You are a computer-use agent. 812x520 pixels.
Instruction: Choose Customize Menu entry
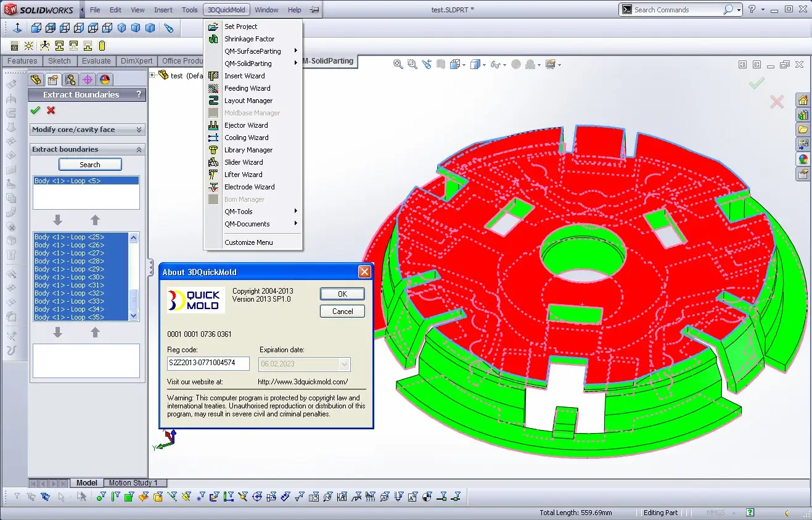pos(253,242)
